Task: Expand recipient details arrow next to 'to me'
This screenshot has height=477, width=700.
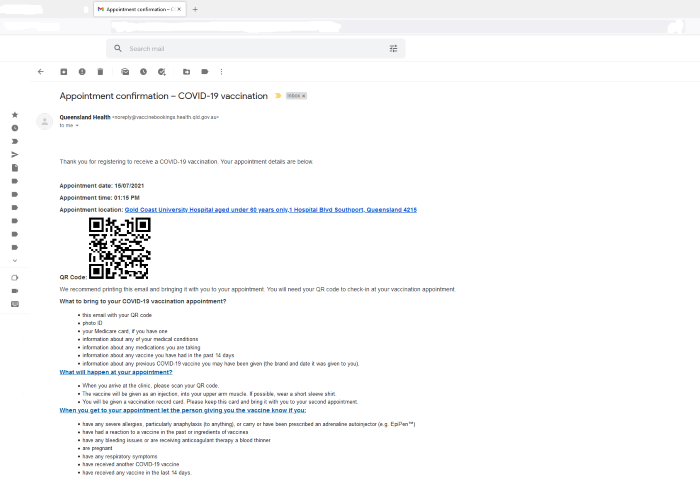Action: coord(77,126)
